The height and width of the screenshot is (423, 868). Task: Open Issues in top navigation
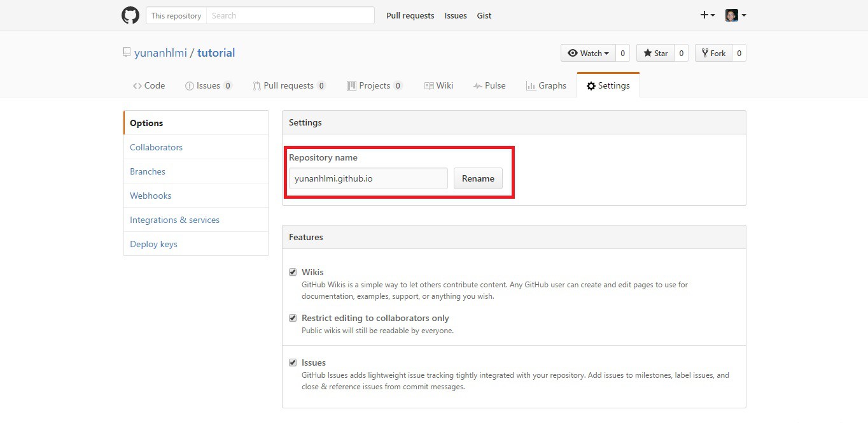[456, 15]
